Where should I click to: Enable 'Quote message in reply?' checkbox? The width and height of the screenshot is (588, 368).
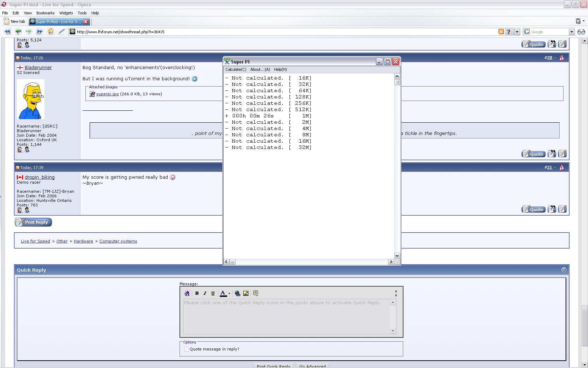[187, 349]
